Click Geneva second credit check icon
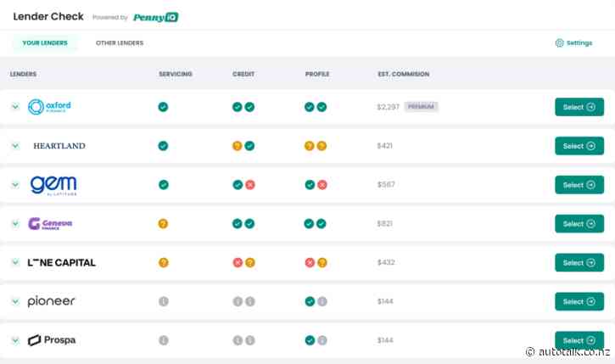The width and height of the screenshot is (615, 364). [x=249, y=224]
